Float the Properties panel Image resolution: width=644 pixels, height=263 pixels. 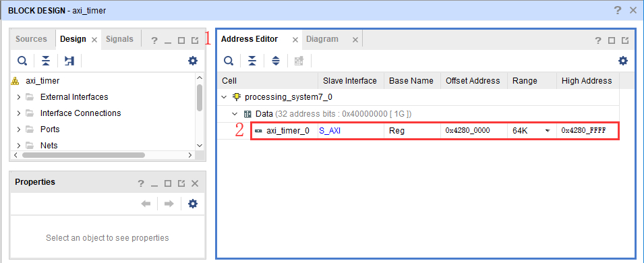181,183
